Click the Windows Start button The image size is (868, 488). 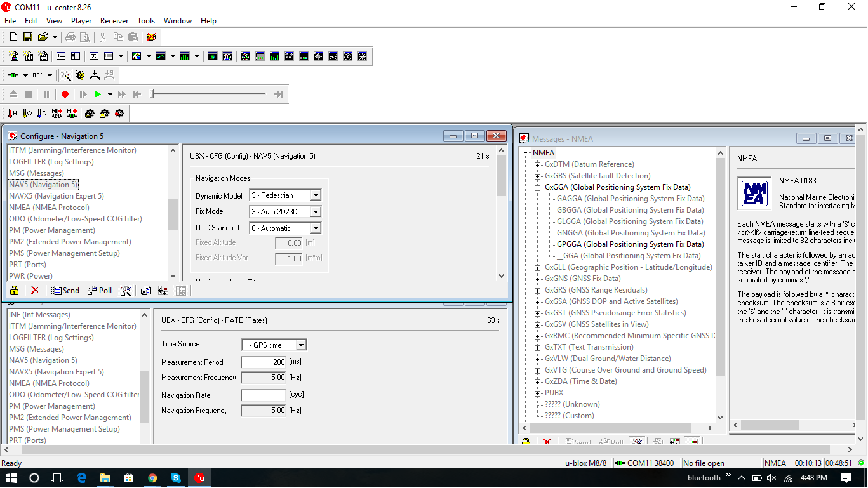pos(11,478)
